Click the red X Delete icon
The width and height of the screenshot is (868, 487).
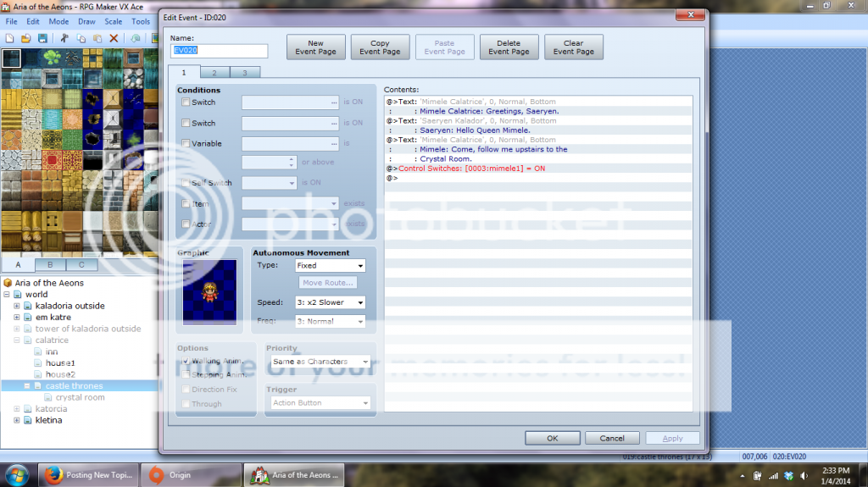click(x=113, y=38)
